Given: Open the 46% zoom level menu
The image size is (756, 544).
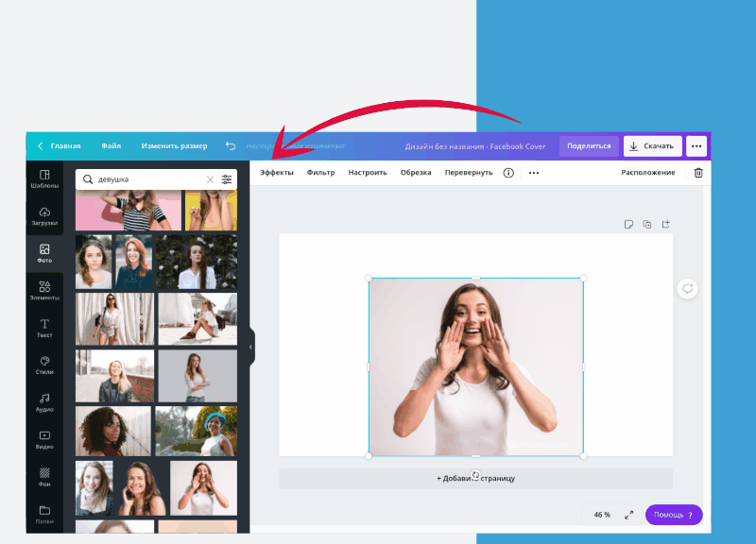Looking at the screenshot, I should (x=602, y=515).
